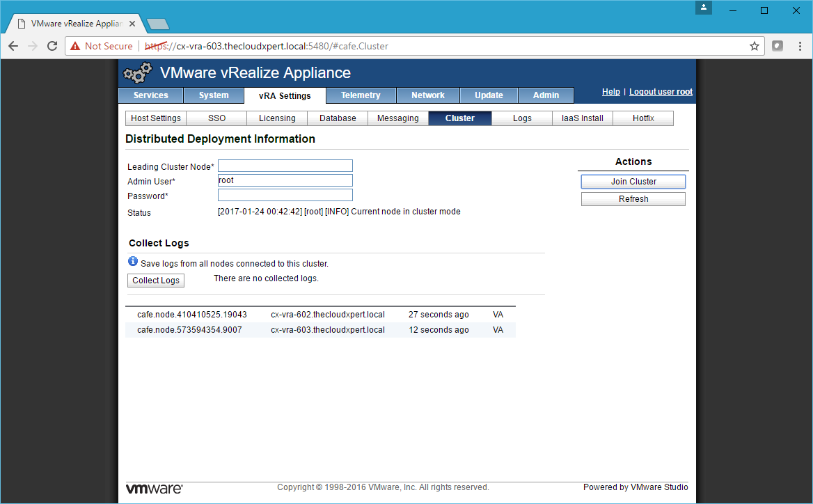Open the Telemetry tab
This screenshot has width=813, height=504.
tap(361, 95)
